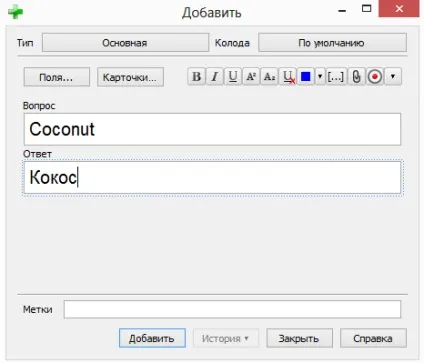Minimize the Добавить window

pyautogui.click(x=342, y=11)
